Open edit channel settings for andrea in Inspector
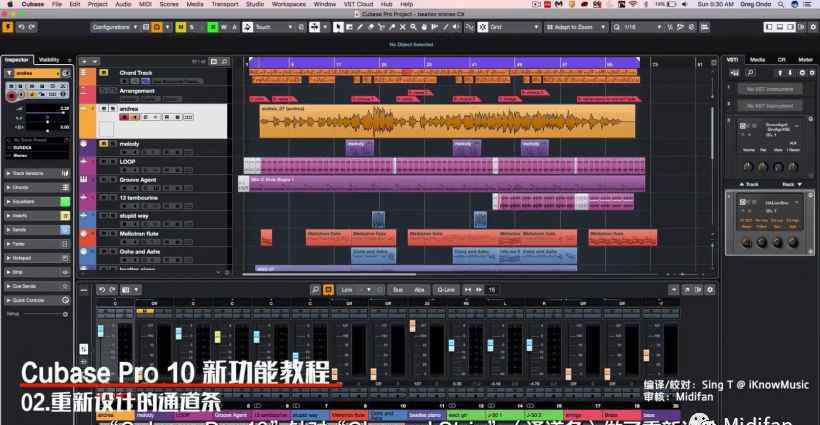 tap(66, 73)
